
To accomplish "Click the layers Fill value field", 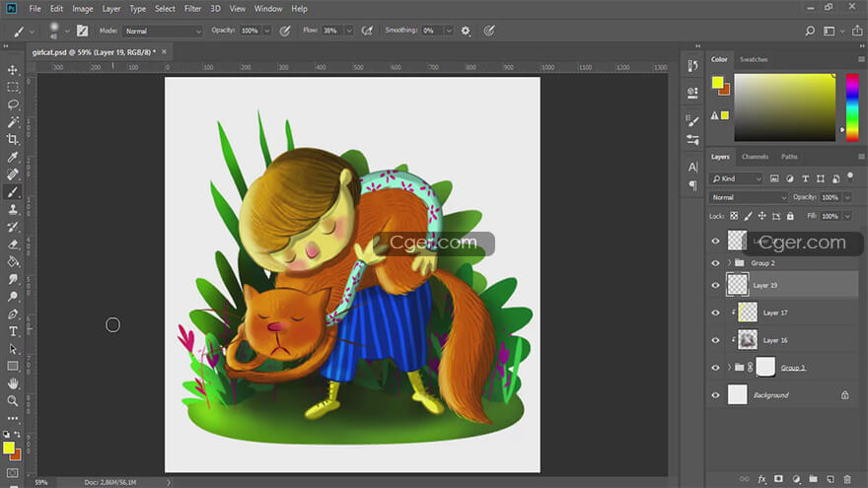I will 830,216.
